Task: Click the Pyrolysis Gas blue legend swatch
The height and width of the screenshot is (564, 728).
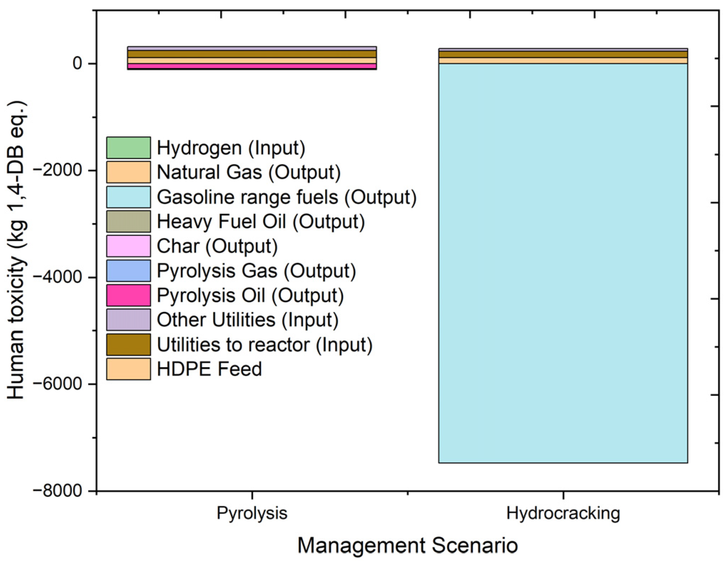Action: [128, 271]
